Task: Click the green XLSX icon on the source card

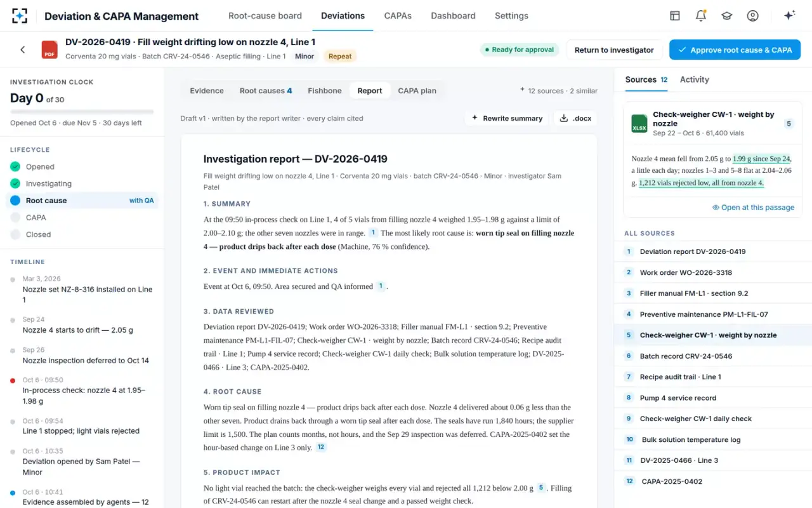Action: point(639,124)
